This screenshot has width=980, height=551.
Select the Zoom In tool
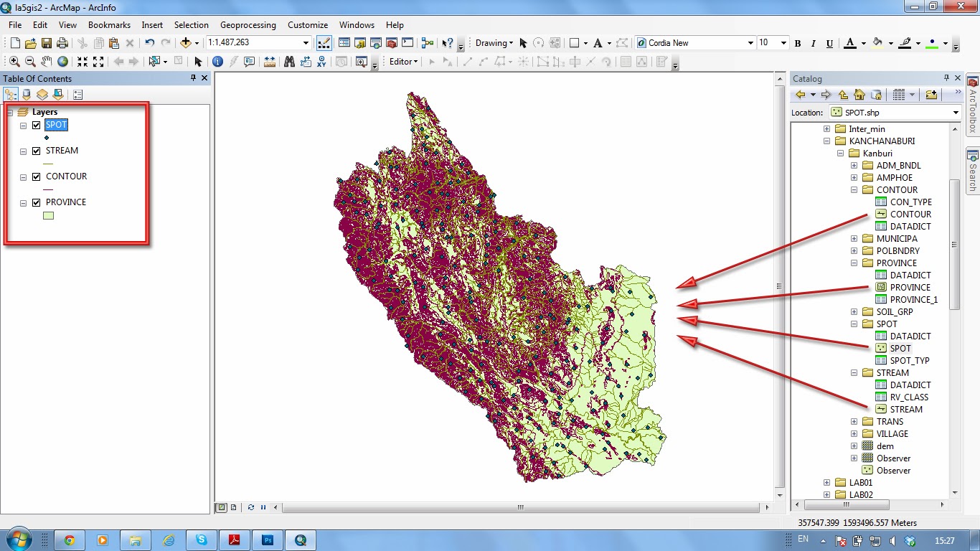coord(14,61)
